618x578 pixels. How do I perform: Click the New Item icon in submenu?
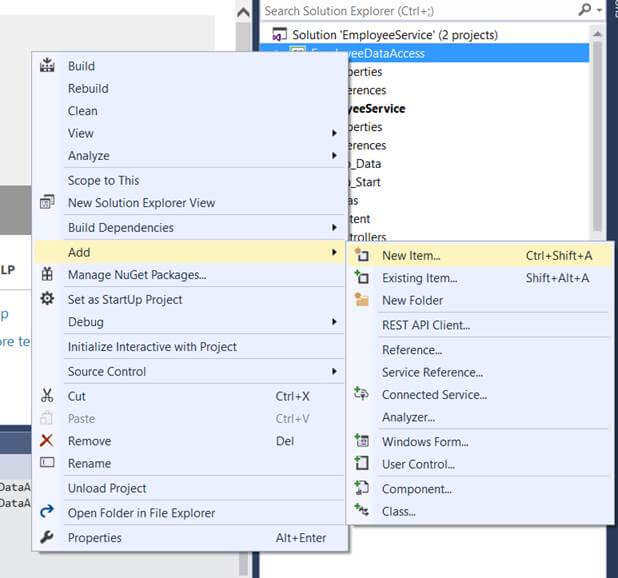362,256
